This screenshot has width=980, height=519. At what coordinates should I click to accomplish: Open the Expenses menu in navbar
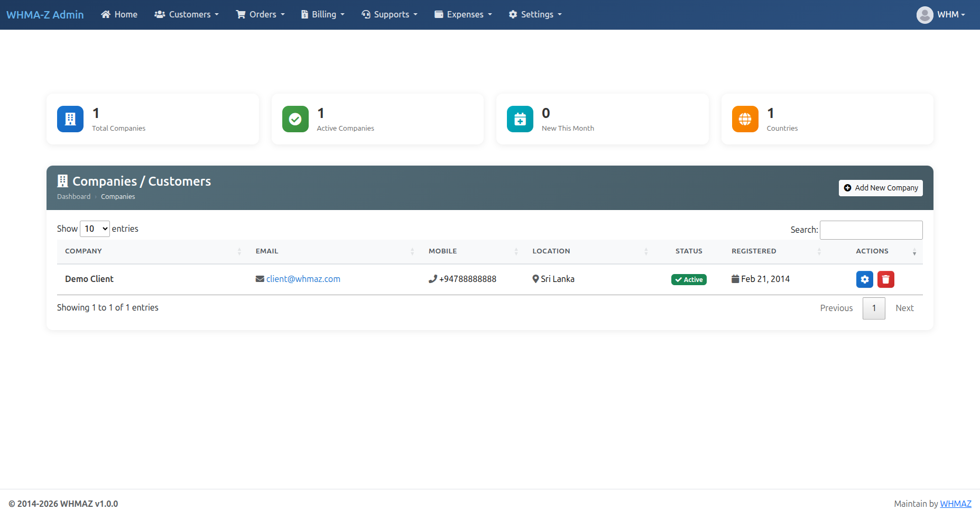[x=463, y=14]
